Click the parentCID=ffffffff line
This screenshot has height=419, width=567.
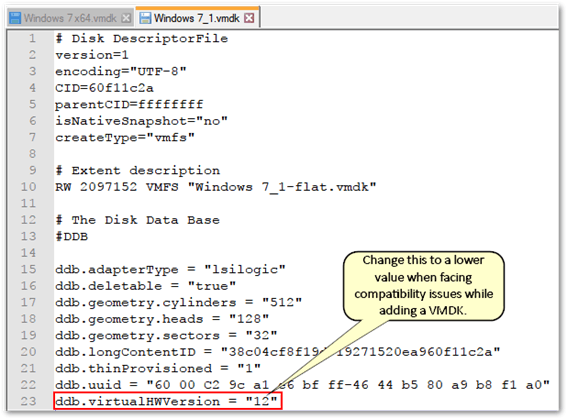[x=129, y=104]
